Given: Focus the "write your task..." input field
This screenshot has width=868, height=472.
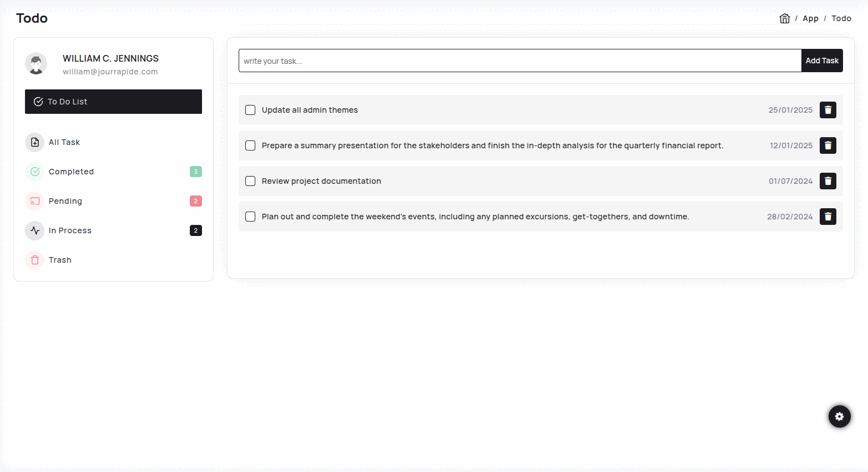Looking at the screenshot, I should [x=520, y=61].
